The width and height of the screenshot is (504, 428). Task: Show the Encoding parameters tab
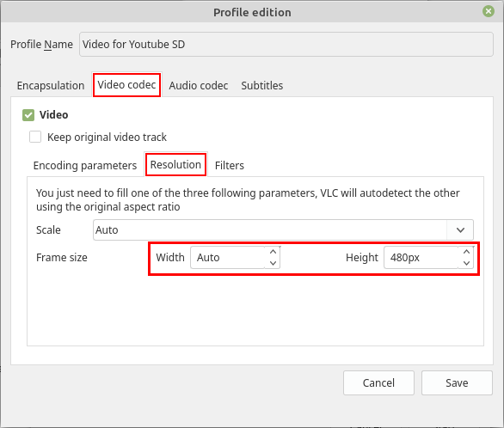[85, 165]
